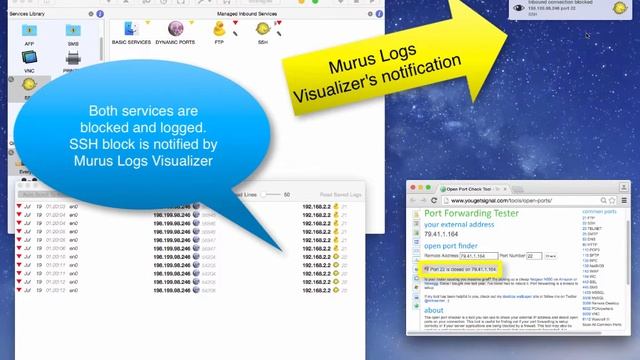
Task: Go back in the browser
Action: pyautogui.click(x=413, y=200)
